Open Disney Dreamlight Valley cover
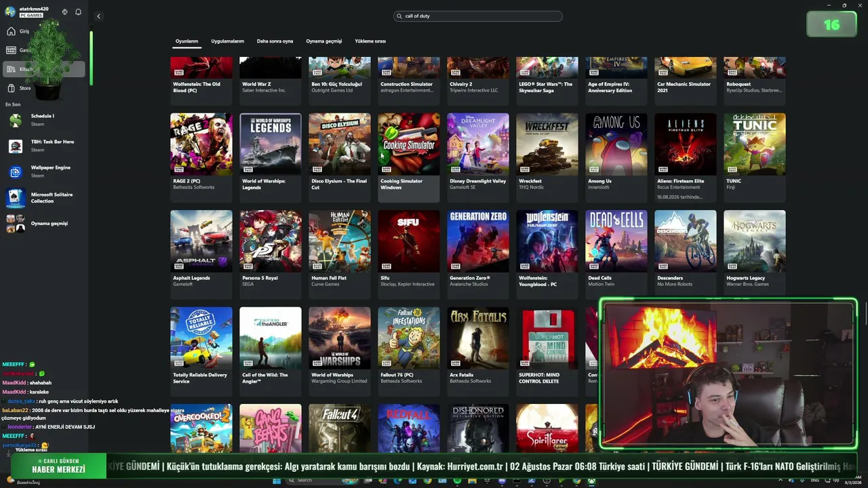The image size is (868, 488). [478, 144]
